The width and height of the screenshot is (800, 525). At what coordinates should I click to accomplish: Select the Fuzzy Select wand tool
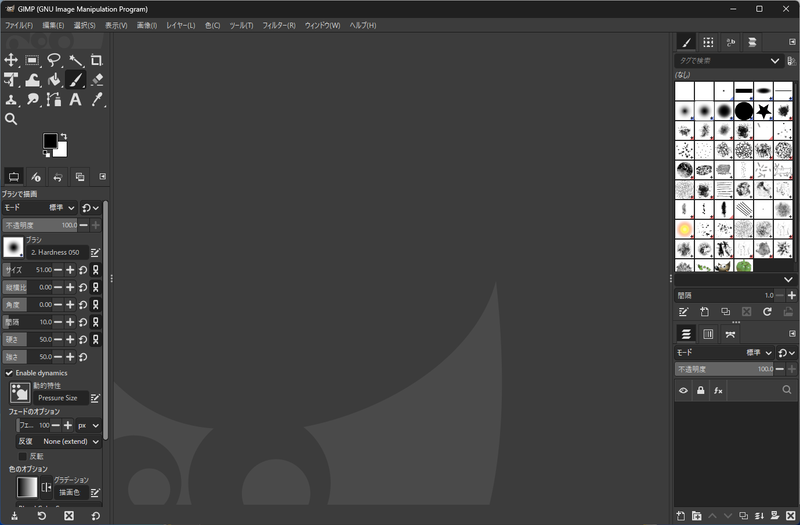coord(76,60)
